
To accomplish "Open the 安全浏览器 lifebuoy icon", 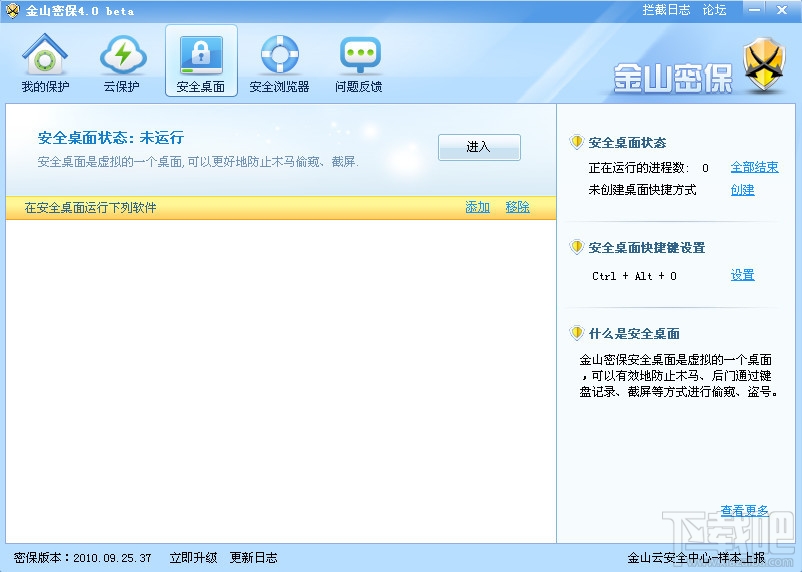I will click(279, 54).
